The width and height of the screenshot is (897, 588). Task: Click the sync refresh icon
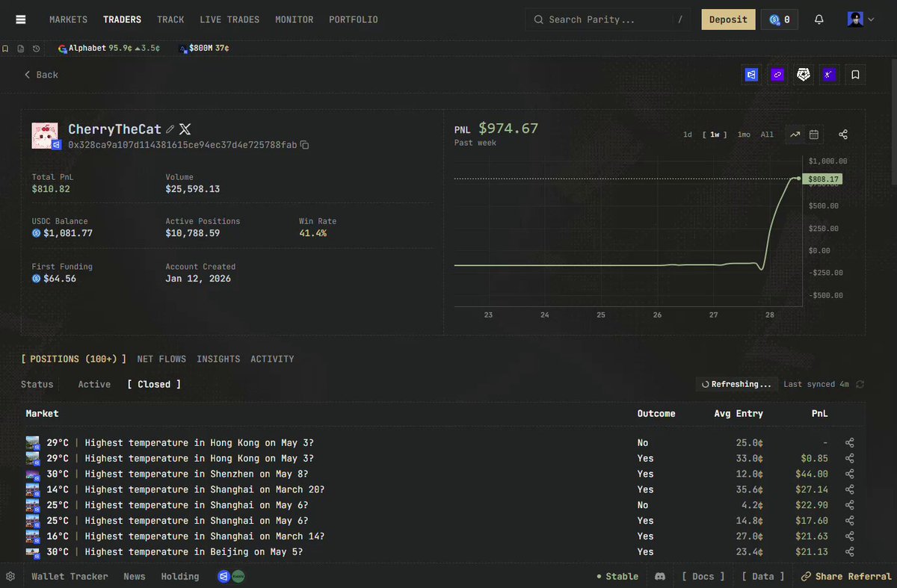coord(860,384)
